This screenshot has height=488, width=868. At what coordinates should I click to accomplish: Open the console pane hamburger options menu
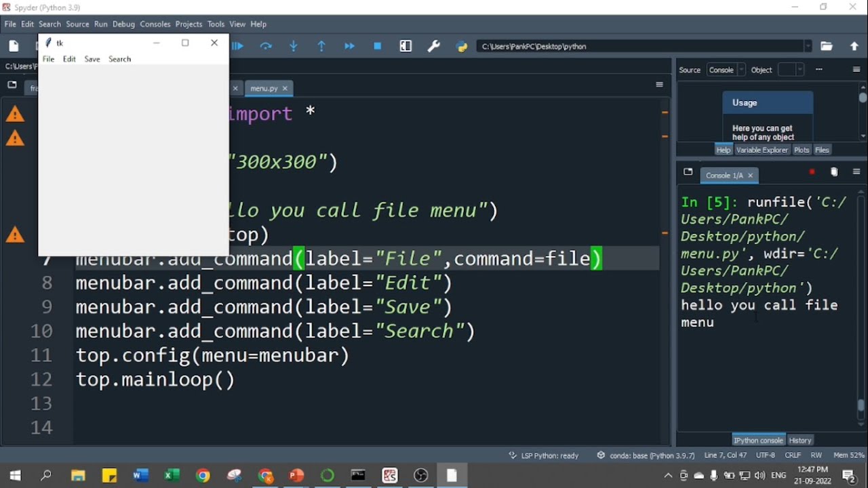[856, 172]
